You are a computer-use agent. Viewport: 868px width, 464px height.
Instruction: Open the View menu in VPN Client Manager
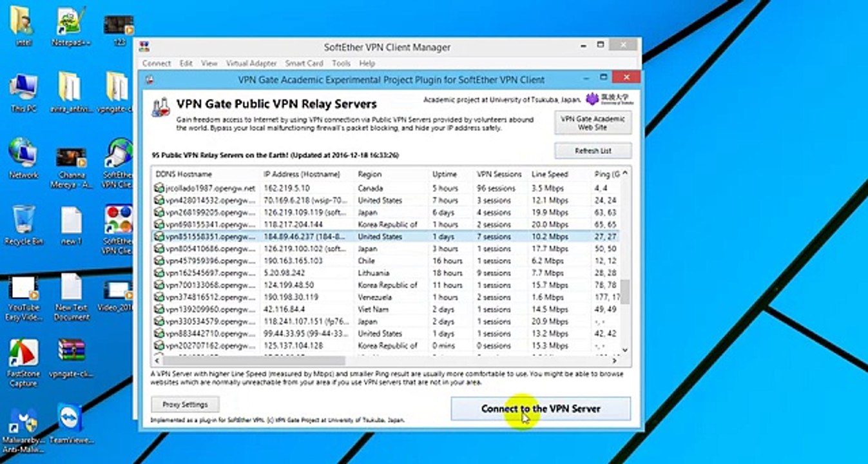pyautogui.click(x=209, y=63)
